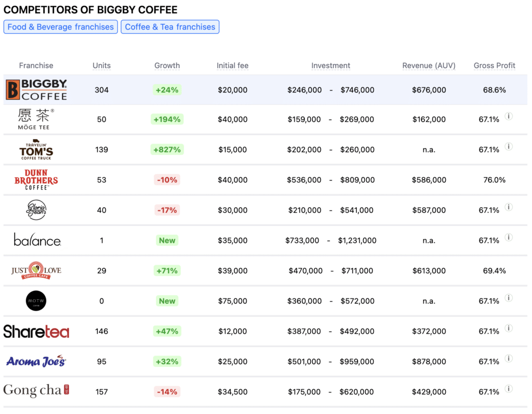Click the $878,000 revenue value
The height and width of the screenshot is (414, 532).
[429, 362]
